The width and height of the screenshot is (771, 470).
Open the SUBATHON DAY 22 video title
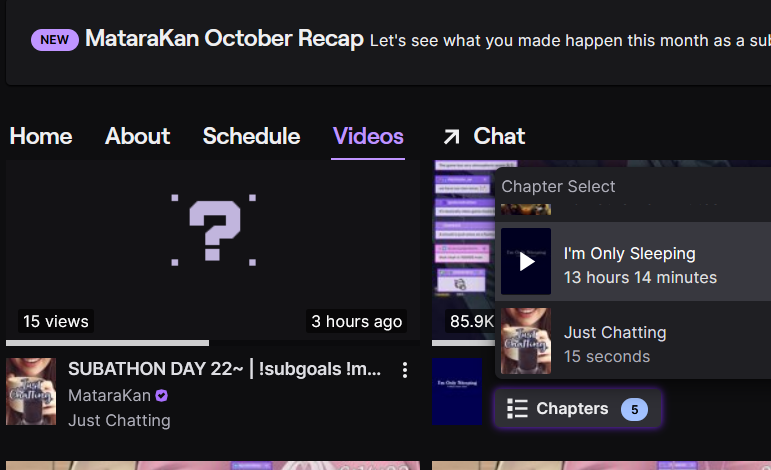224,369
